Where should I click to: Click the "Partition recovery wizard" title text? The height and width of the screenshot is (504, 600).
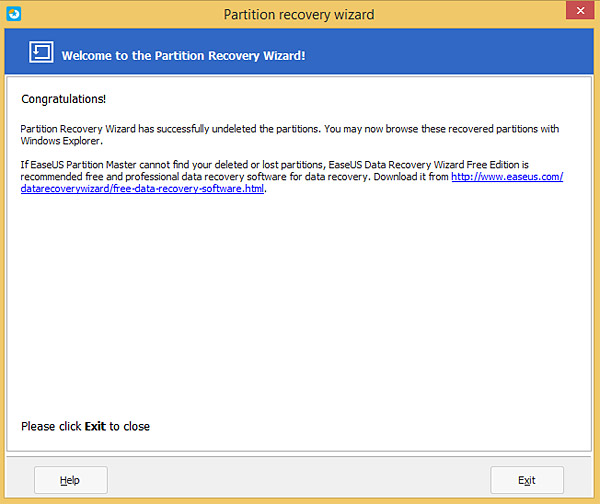[299, 14]
